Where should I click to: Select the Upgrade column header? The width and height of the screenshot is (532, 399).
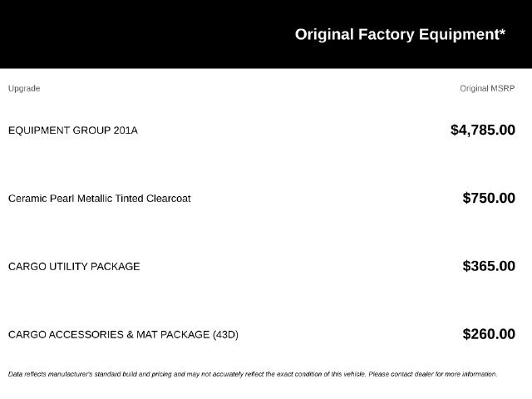(24, 88)
